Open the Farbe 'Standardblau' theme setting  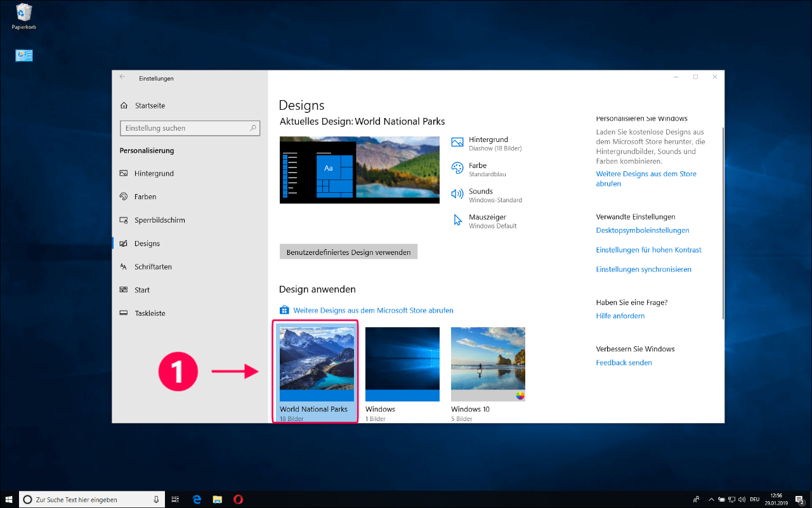[479, 169]
